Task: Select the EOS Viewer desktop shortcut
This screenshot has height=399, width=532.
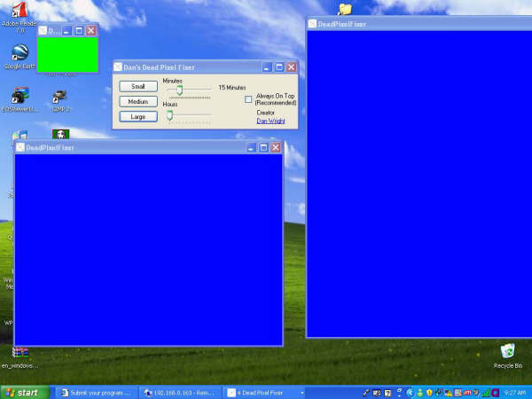Action: tap(20, 99)
